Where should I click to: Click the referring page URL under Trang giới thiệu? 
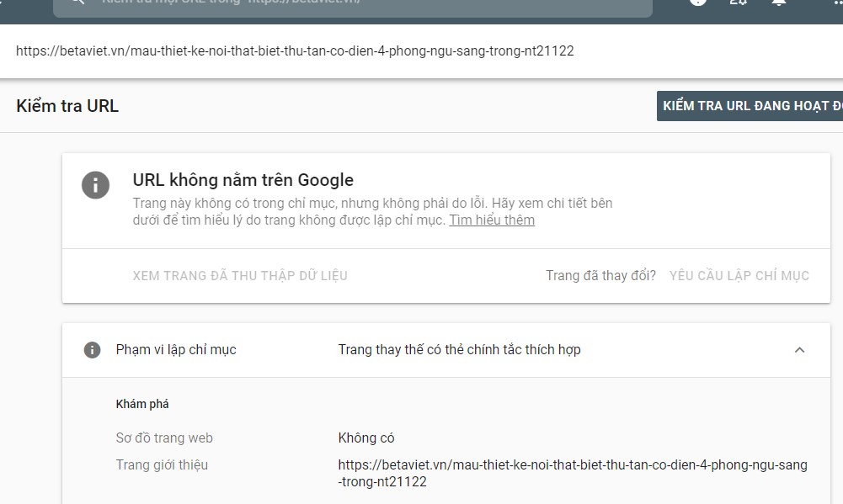(x=573, y=473)
